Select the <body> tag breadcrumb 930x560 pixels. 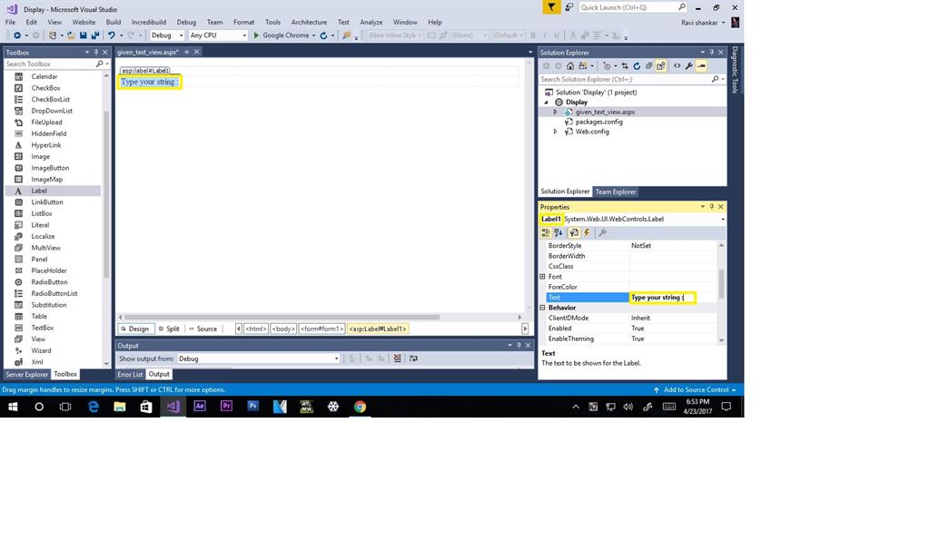(283, 329)
